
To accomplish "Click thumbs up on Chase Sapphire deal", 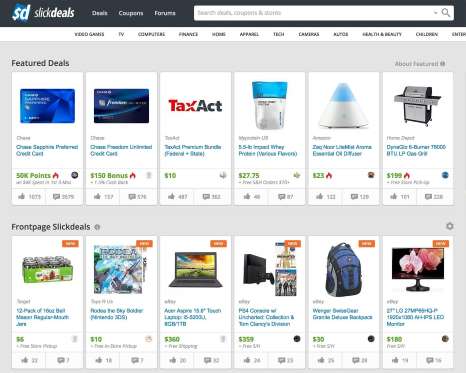I will click(22, 196).
